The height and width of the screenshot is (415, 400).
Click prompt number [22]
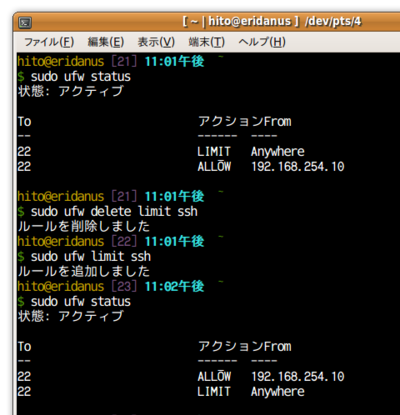point(124,241)
